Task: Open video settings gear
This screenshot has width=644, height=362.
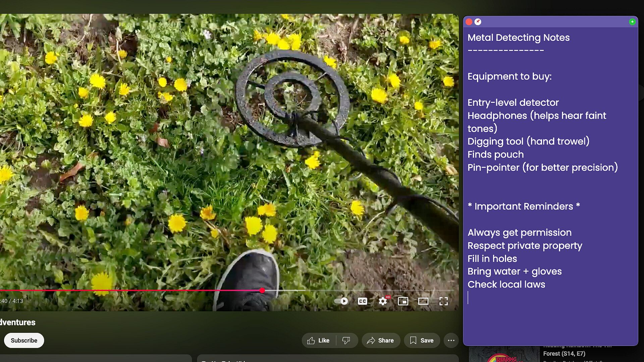Action: [383, 301]
